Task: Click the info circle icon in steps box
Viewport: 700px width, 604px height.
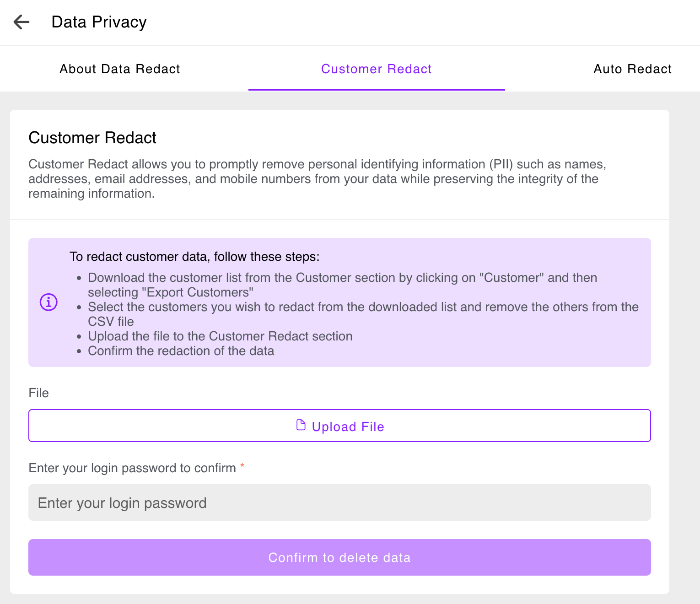Action: click(48, 302)
